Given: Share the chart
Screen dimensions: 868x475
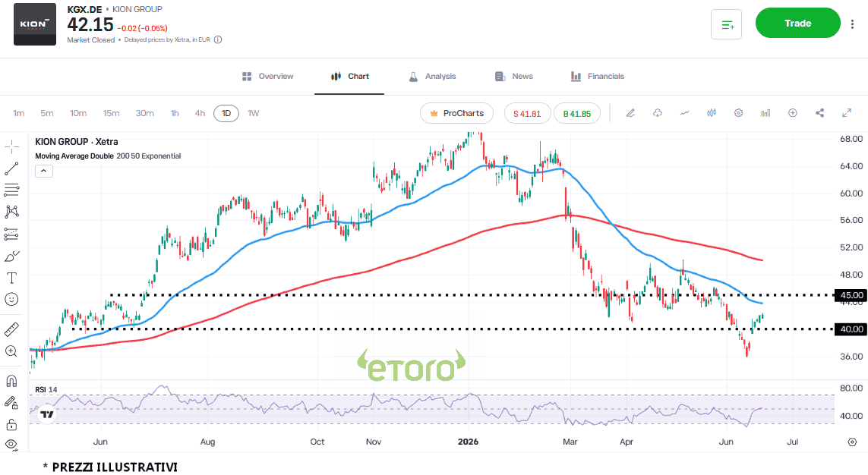Looking at the screenshot, I should point(820,113).
